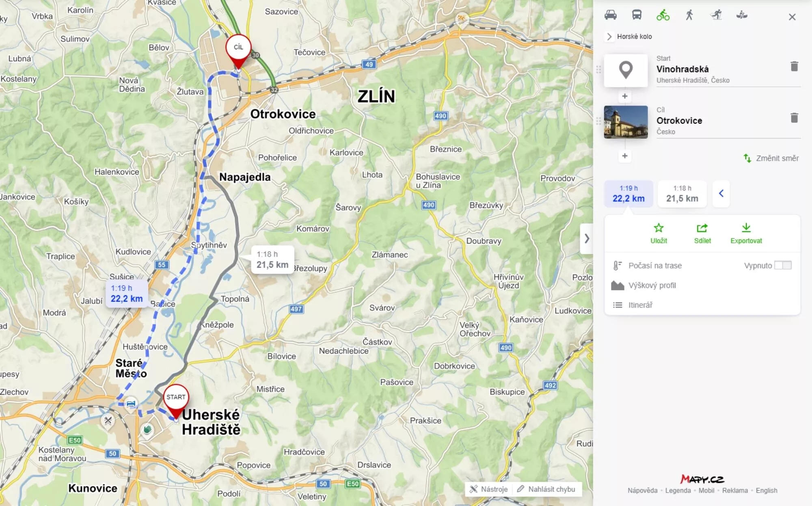Delete the Vinohradská start point
Viewport: 812px width, 506px height.
794,66
